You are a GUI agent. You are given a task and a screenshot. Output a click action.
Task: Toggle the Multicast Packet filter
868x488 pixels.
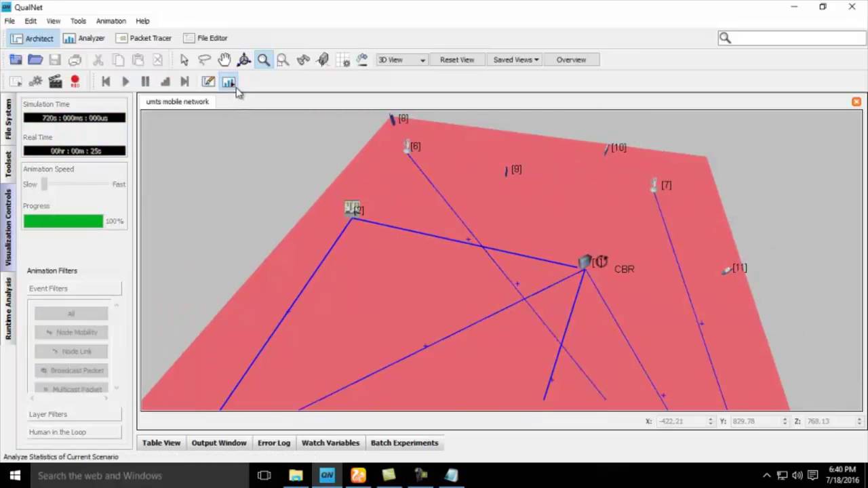(71, 388)
